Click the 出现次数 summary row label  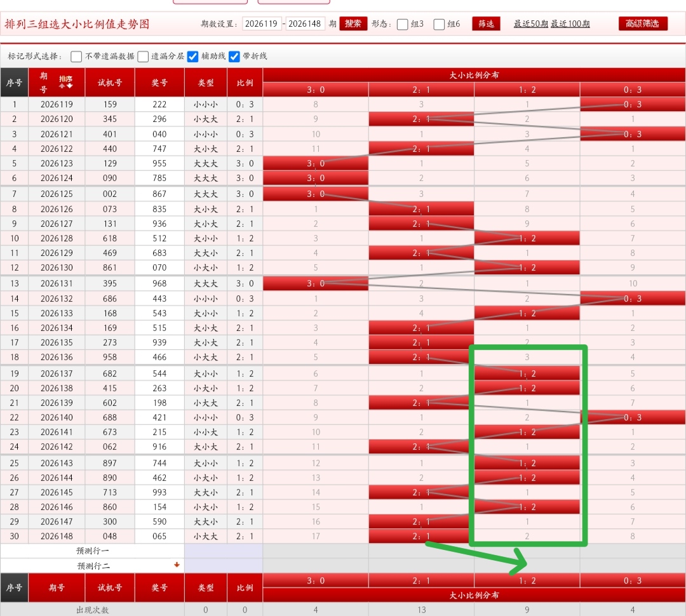click(x=92, y=610)
